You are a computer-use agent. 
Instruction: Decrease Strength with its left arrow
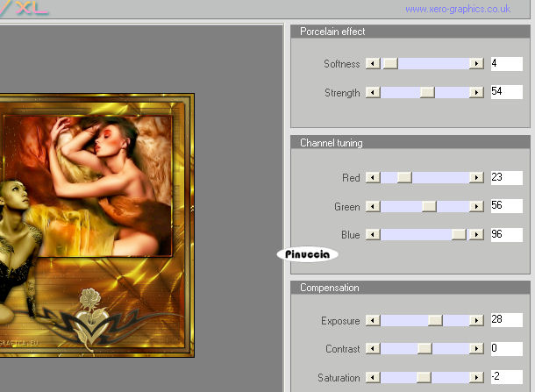click(373, 92)
